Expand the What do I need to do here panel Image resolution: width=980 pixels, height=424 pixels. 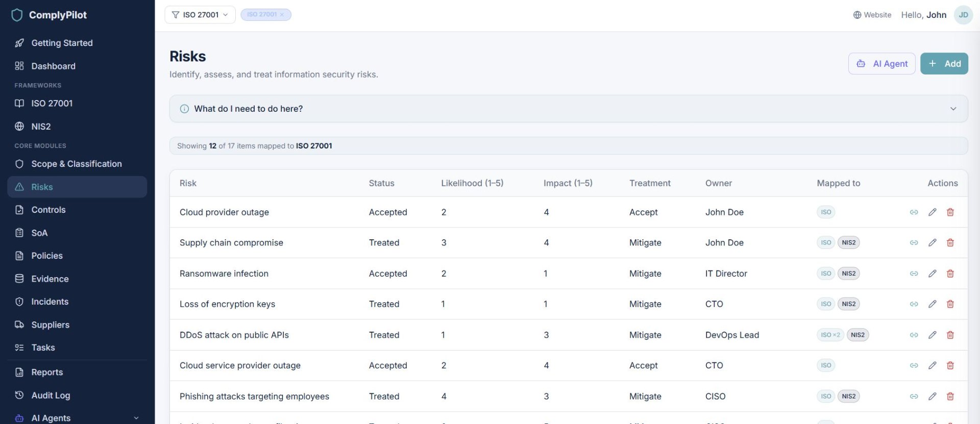click(568, 109)
